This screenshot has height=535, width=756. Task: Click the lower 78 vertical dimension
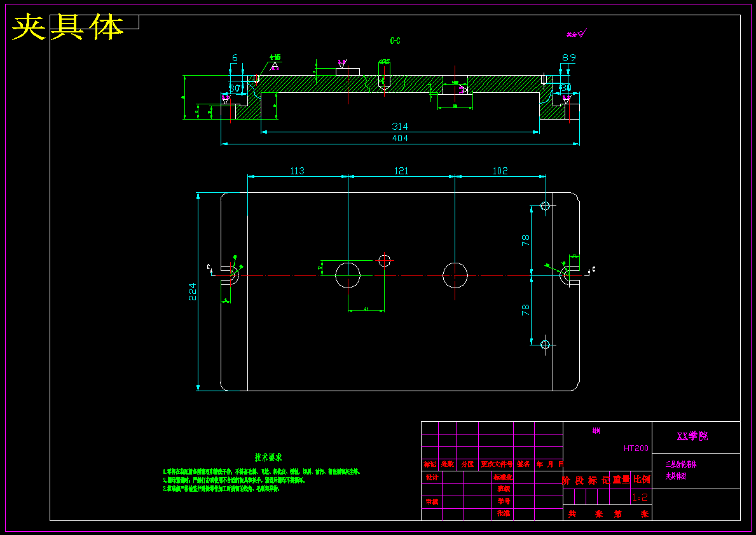click(x=526, y=310)
